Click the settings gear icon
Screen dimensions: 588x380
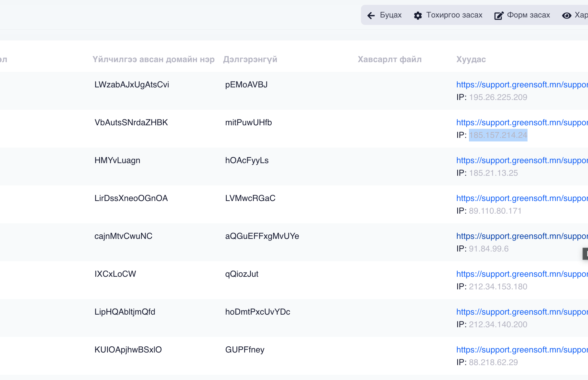[x=418, y=15]
